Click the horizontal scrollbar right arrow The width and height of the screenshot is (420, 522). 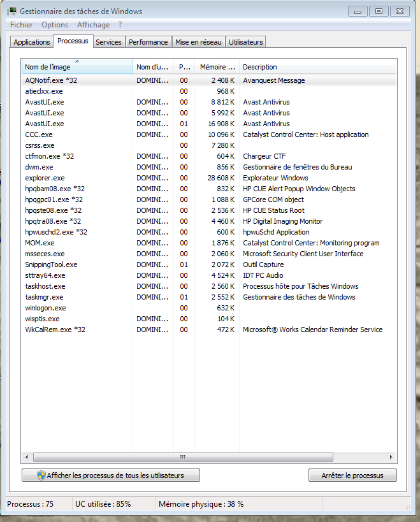point(391,457)
